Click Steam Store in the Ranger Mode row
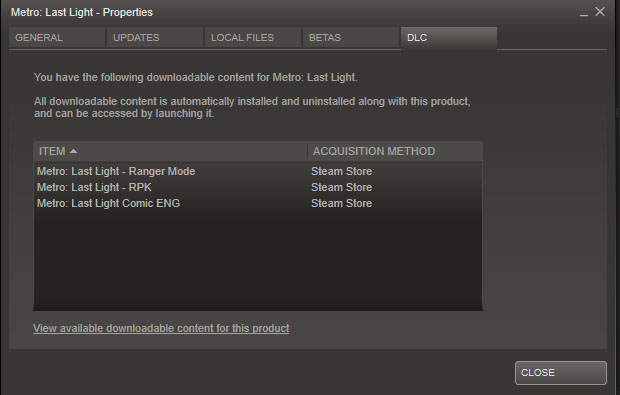Image resolution: width=620 pixels, height=395 pixels. [x=342, y=171]
